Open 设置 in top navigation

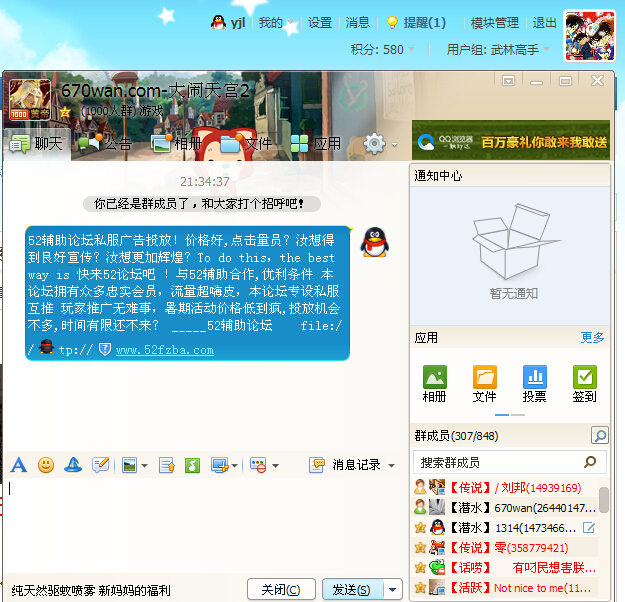pyautogui.click(x=320, y=22)
